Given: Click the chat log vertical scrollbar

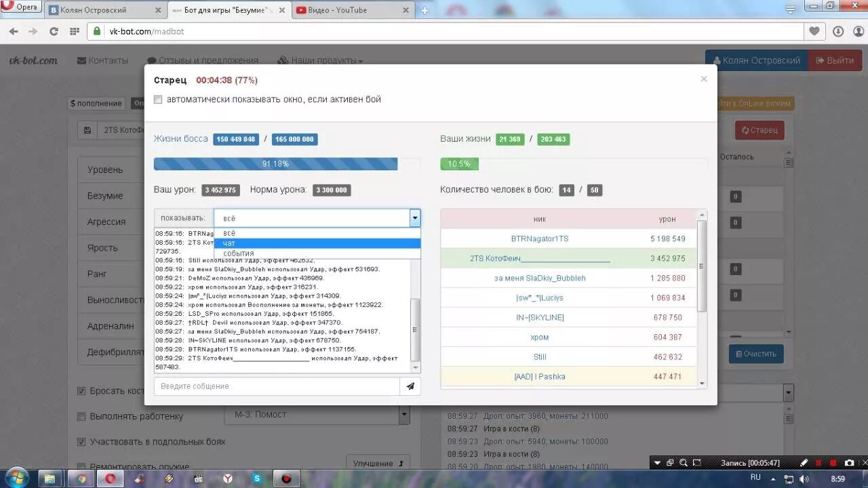Looking at the screenshot, I should click(416, 300).
